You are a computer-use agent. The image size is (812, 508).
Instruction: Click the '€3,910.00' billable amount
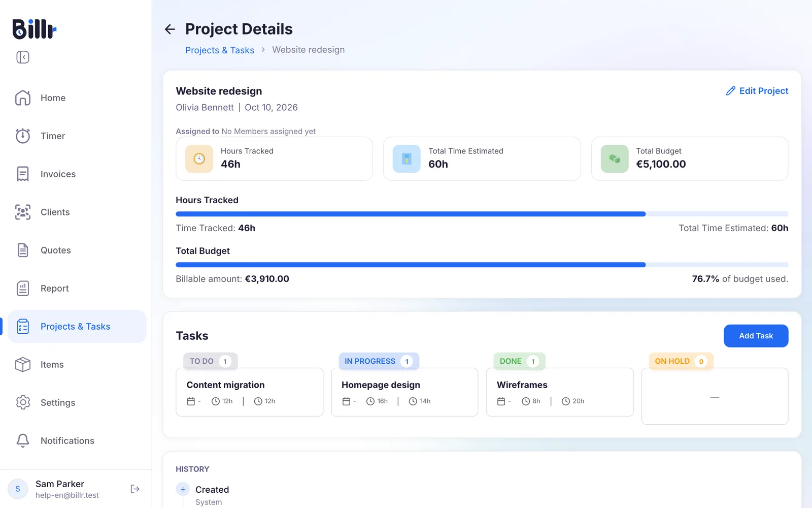[x=267, y=279]
